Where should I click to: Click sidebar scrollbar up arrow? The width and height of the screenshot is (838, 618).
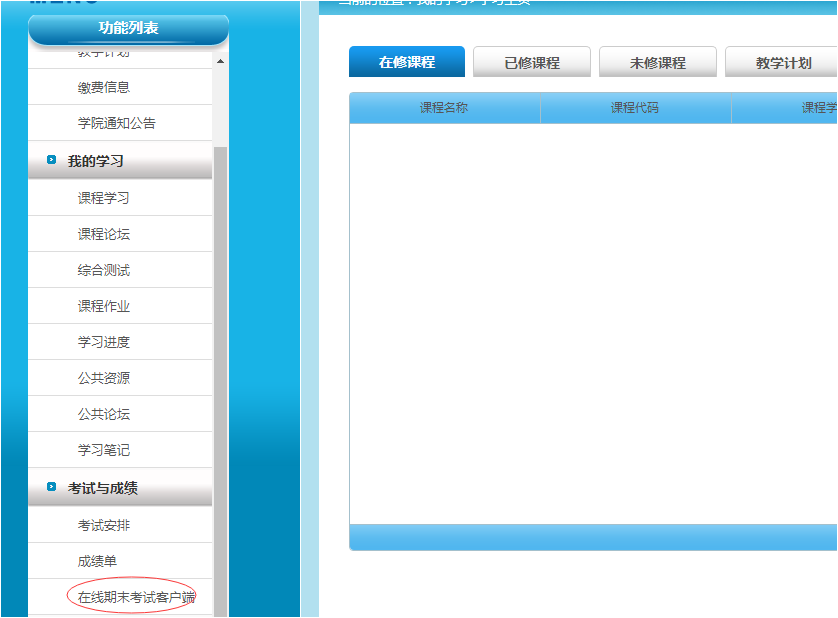click(x=220, y=62)
